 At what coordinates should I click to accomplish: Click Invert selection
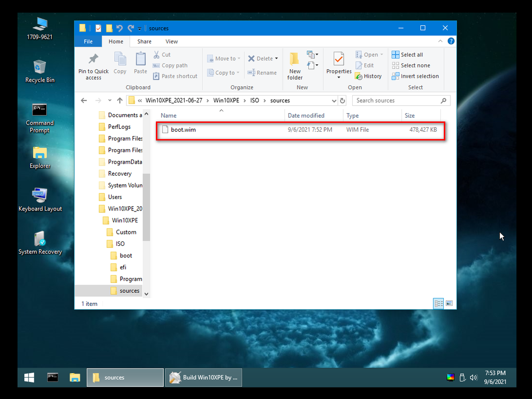tap(415, 76)
